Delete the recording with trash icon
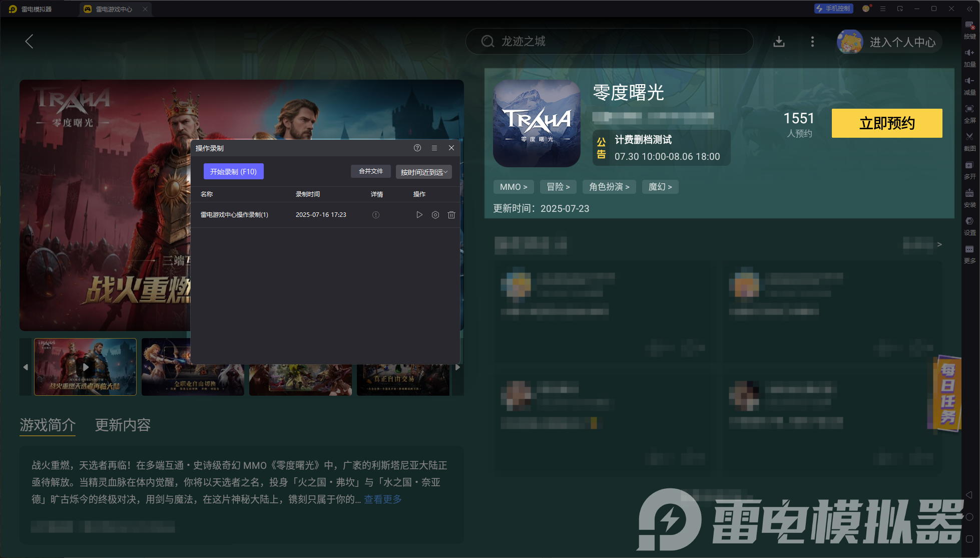The height and width of the screenshot is (558, 980). coord(451,215)
